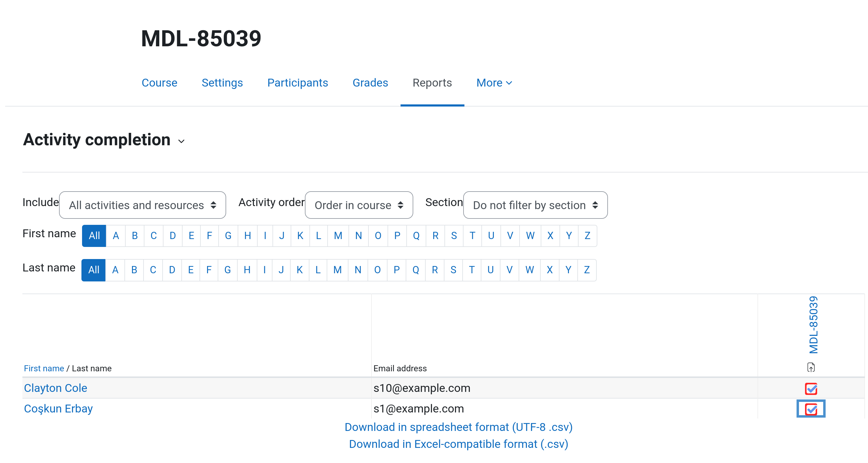Open Clayton Cole's profile

tap(56, 388)
